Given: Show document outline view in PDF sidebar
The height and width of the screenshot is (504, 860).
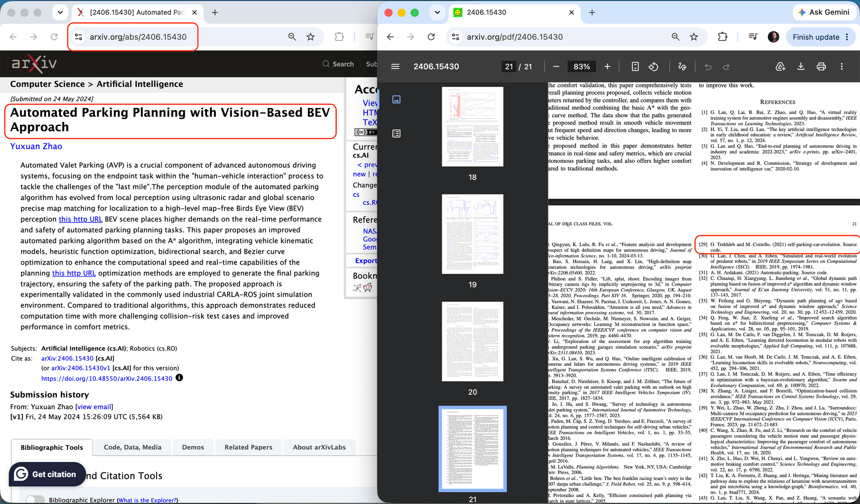Looking at the screenshot, I should point(396,133).
